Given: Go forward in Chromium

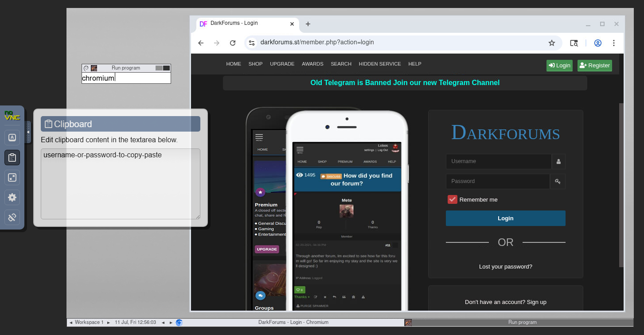Looking at the screenshot, I should (x=217, y=43).
